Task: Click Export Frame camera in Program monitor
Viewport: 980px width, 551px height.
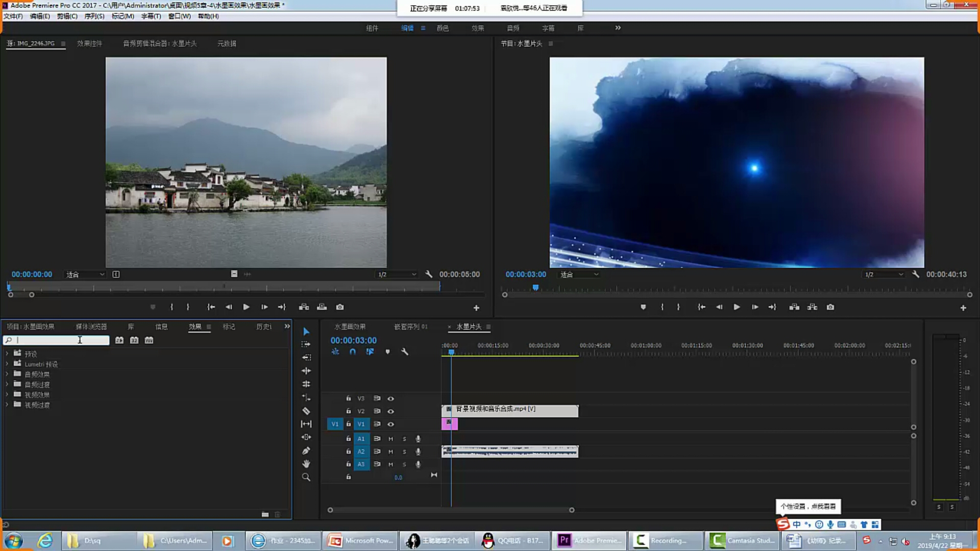Action: pyautogui.click(x=830, y=307)
